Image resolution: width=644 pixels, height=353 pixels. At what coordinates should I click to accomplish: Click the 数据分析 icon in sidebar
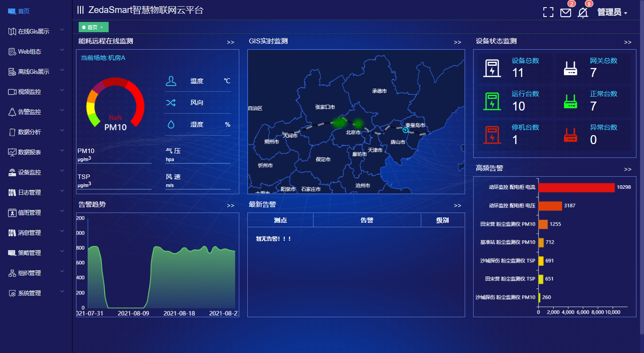(x=12, y=132)
